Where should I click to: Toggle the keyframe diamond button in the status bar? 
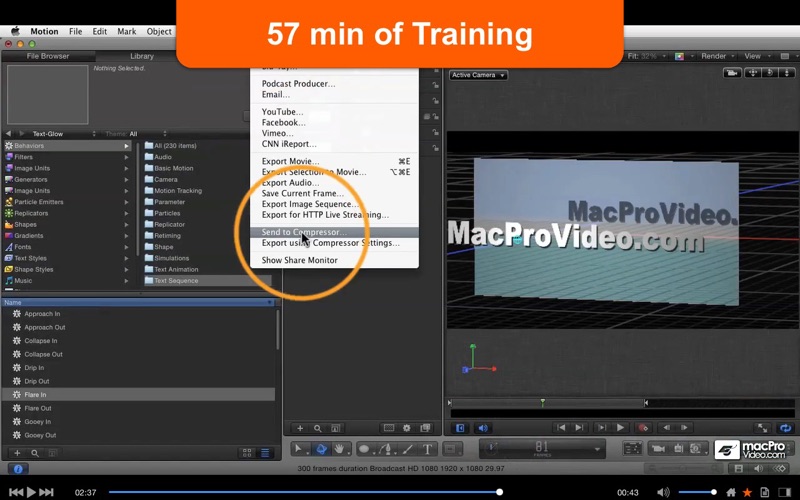(781, 468)
